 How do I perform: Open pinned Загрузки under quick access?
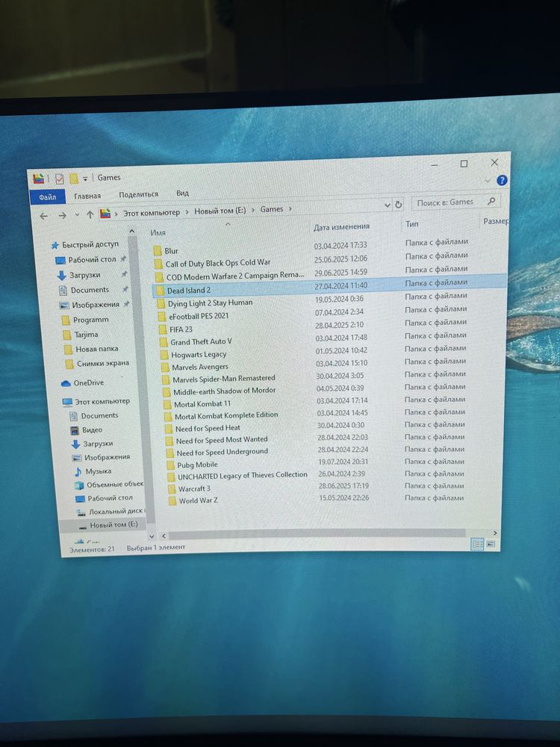pos(79,276)
